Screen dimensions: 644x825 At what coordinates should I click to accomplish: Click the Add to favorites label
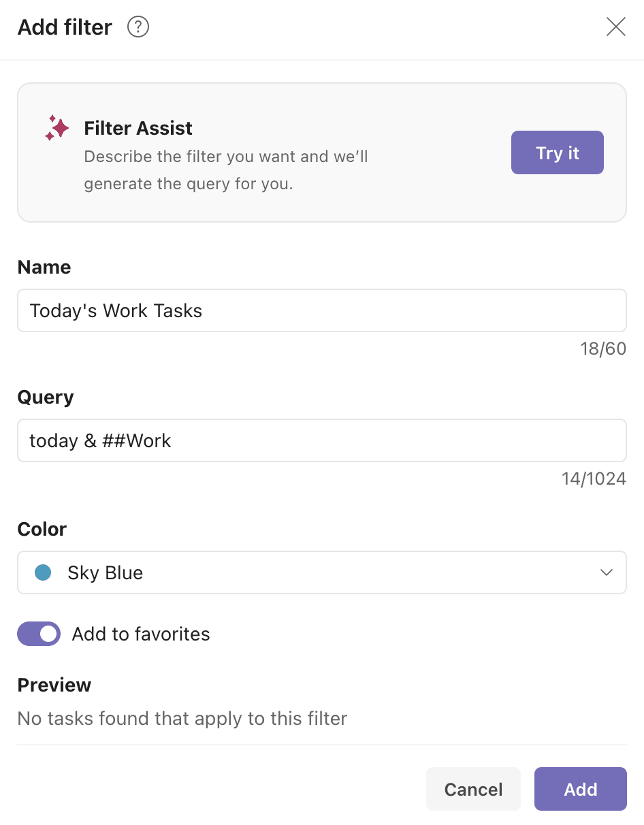[x=141, y=634]
